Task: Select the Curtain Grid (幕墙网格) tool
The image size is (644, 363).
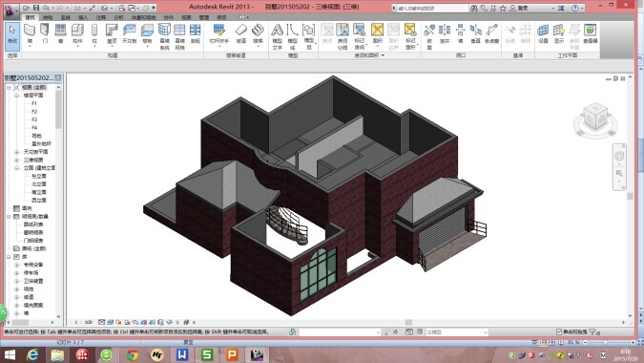Action: (179, 36)
